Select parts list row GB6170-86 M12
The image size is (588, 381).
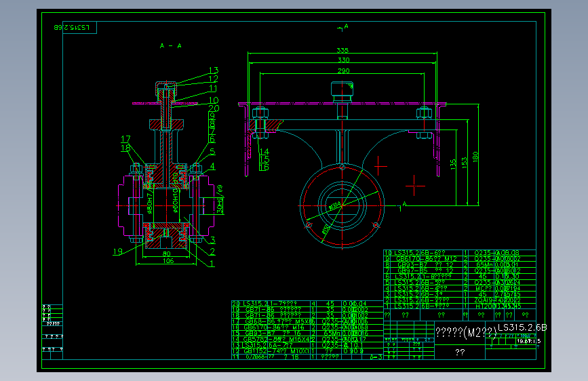(460, 259)
